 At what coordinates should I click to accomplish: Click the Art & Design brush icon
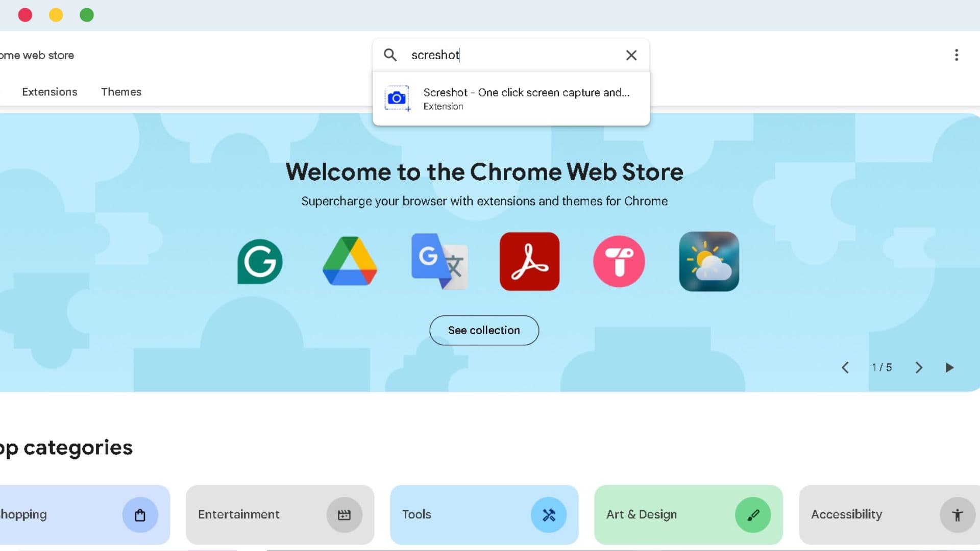(x=753, y=515)
